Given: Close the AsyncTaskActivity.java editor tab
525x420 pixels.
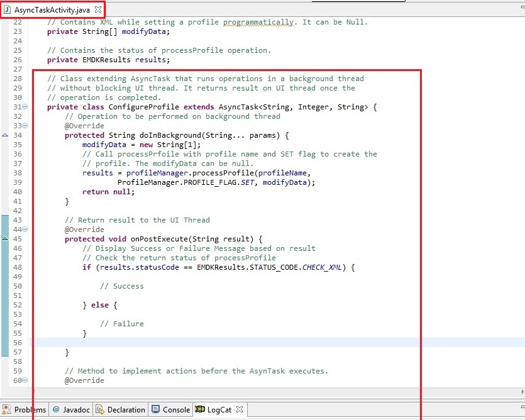Looking at the screenshot, I should (97, 10).
